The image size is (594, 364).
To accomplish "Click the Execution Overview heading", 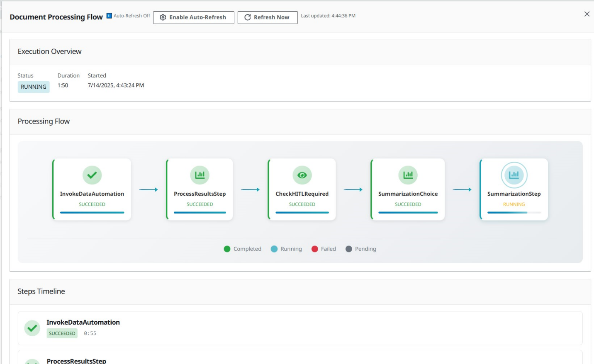I will [x=50, y=51].
